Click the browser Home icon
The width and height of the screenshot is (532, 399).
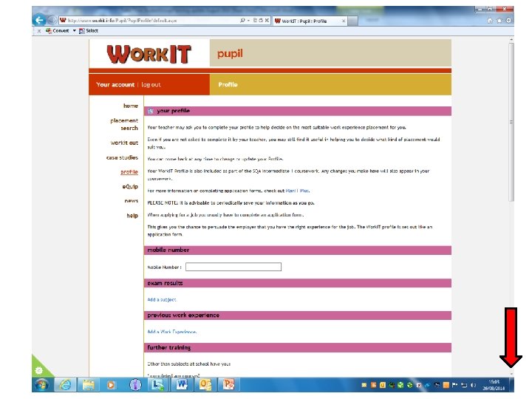(490, 21)
